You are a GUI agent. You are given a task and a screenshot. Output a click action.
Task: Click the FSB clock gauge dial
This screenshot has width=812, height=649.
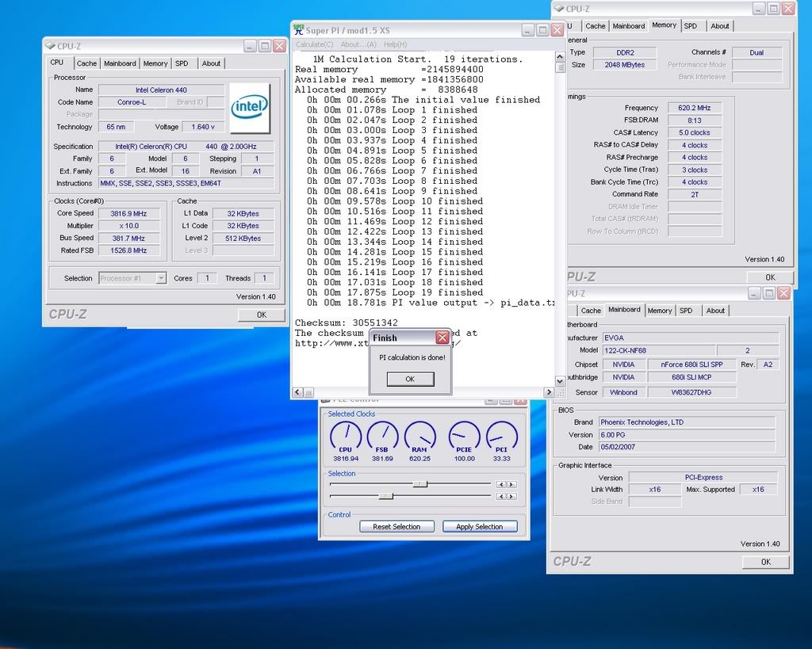tap(382, 437)
